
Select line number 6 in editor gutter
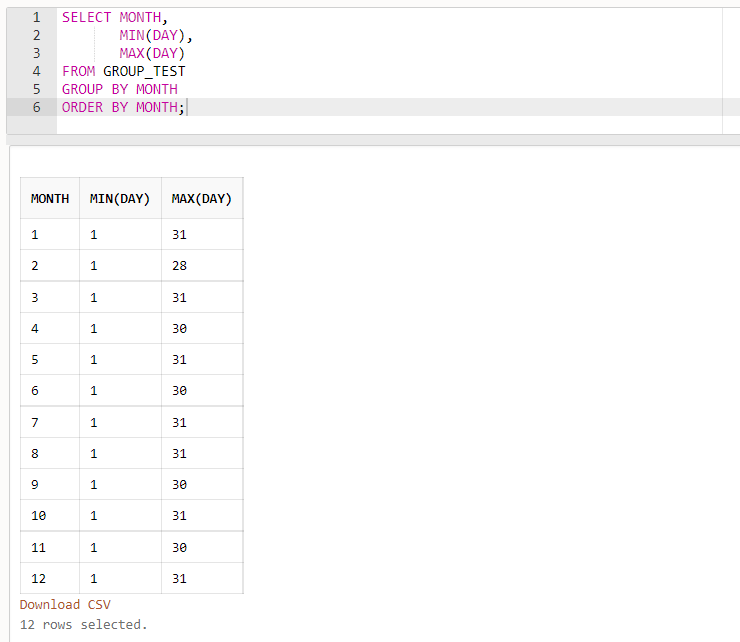coord(36,107)
